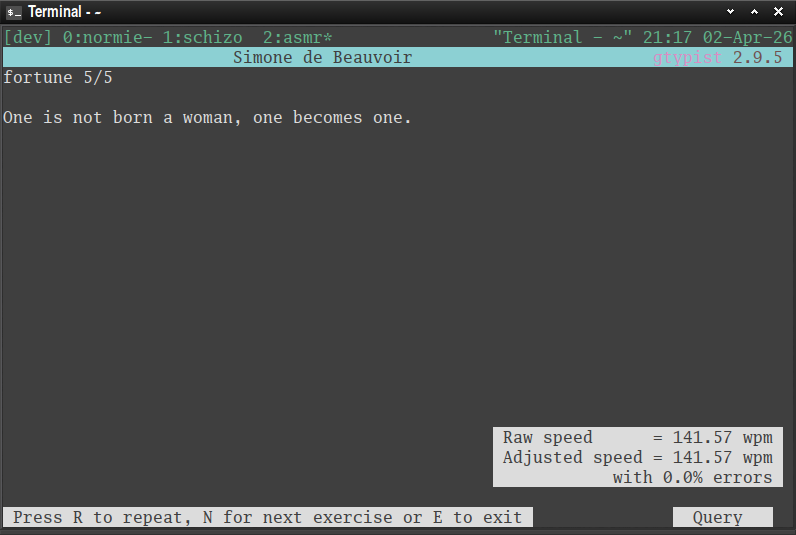Image resolution: width=796 pixels, height=535 pixels.
Task: Click the 0.0% errors line
Action: click(692, 478)
